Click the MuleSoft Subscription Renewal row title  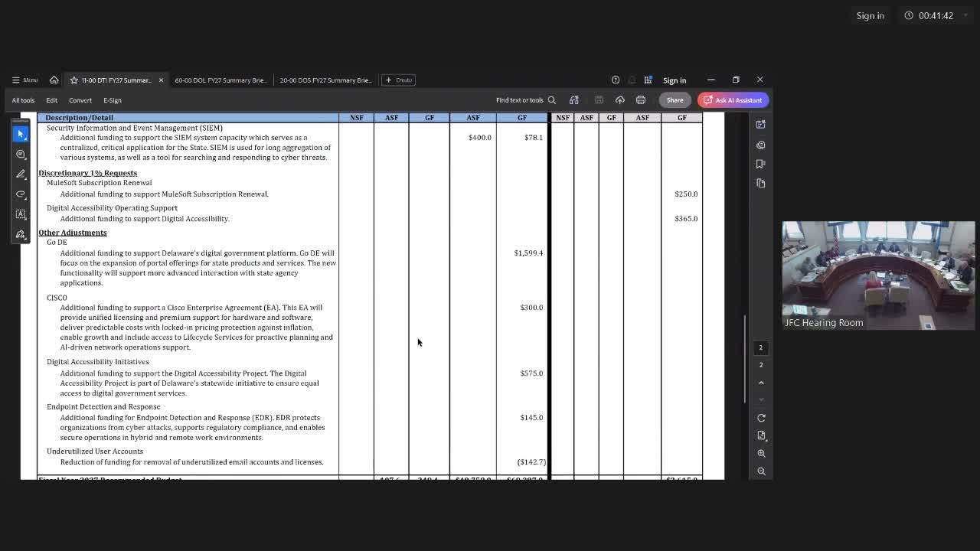(x=100, y=183)
